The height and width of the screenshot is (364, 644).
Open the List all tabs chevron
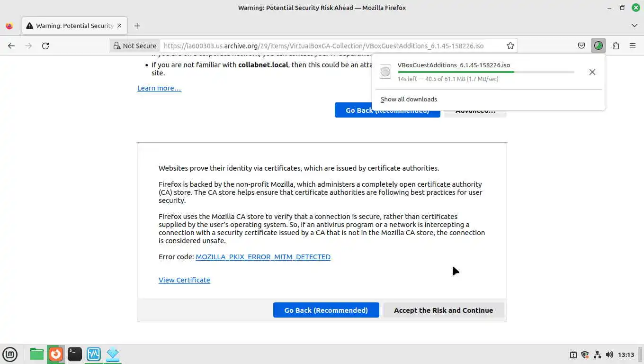coord(635,26)
